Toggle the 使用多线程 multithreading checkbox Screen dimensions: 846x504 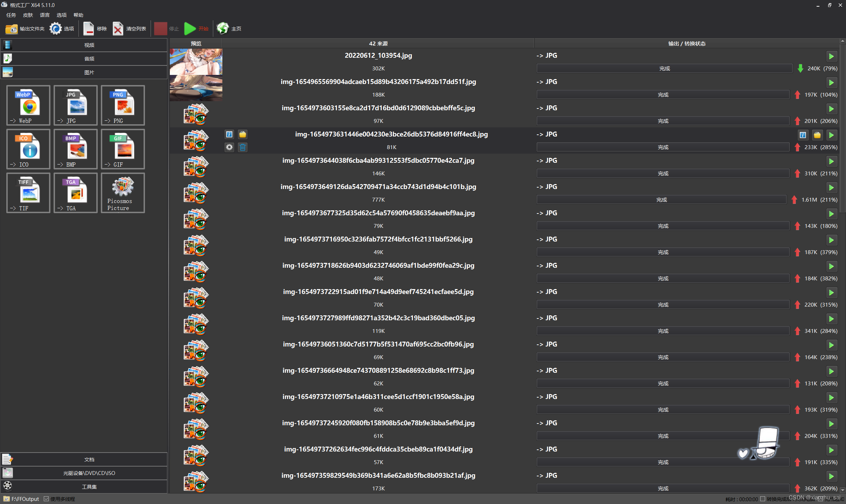tap(46, 499)
